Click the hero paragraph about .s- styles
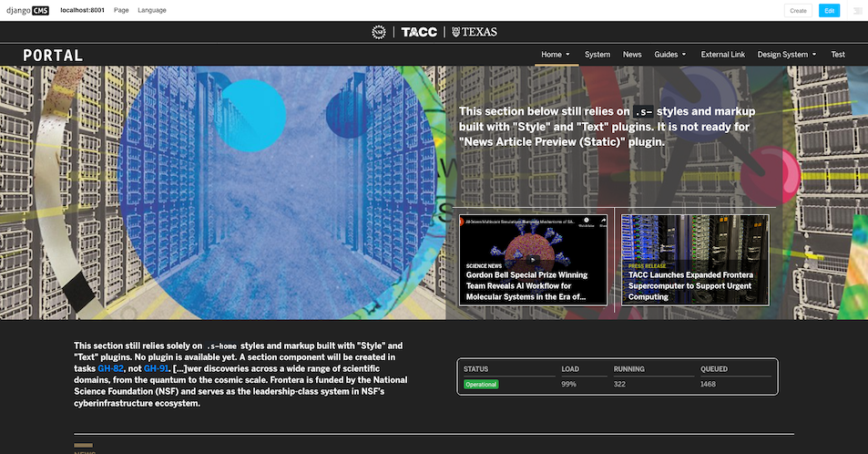Viewport: 868px width, 454px height. (607, 127)
